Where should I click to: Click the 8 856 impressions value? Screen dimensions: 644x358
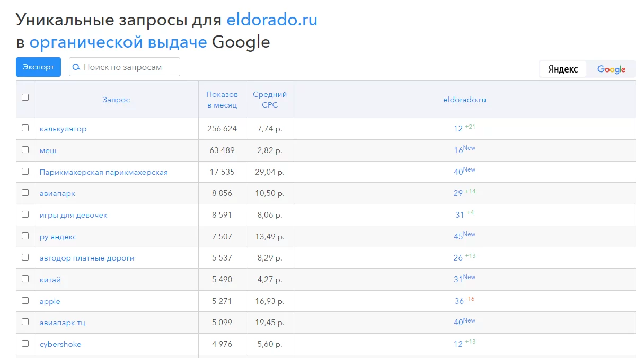coord(222,193)
